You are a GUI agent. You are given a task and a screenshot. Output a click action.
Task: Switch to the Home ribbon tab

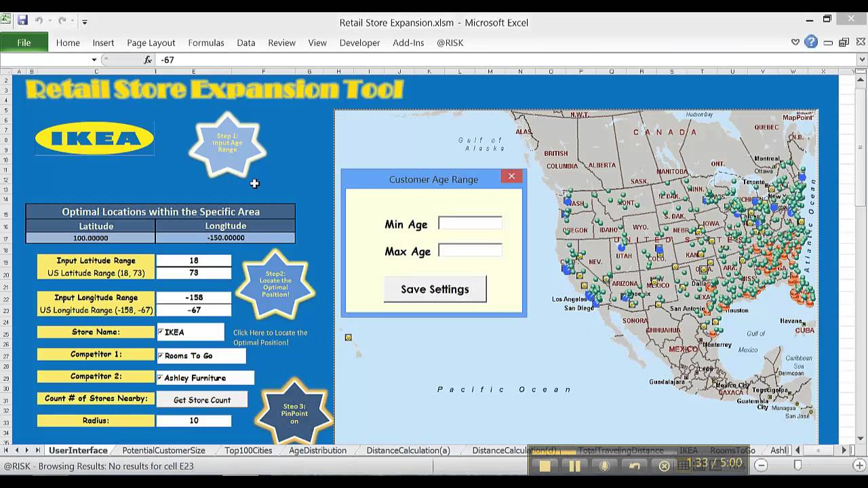click(x=68, y=42)
